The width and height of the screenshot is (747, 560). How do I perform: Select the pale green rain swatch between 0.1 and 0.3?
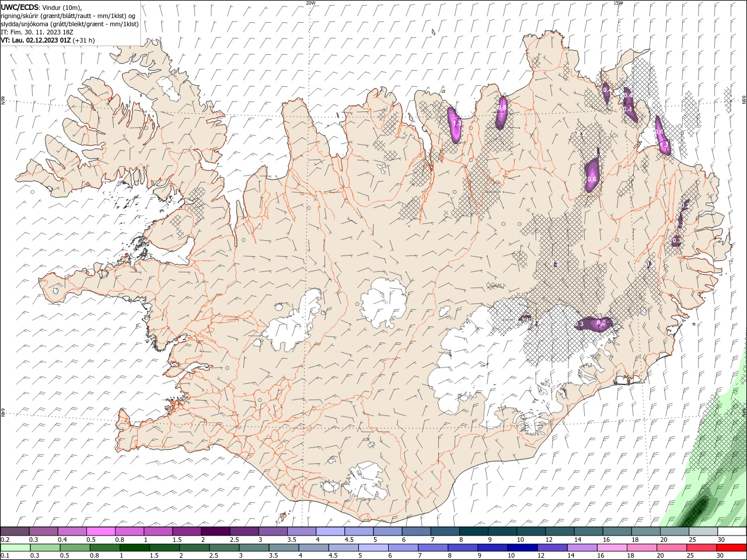click(x=15, y=548)
